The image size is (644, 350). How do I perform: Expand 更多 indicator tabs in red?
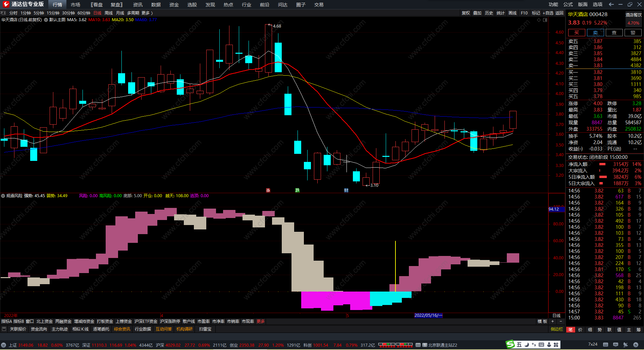[261, 321]
